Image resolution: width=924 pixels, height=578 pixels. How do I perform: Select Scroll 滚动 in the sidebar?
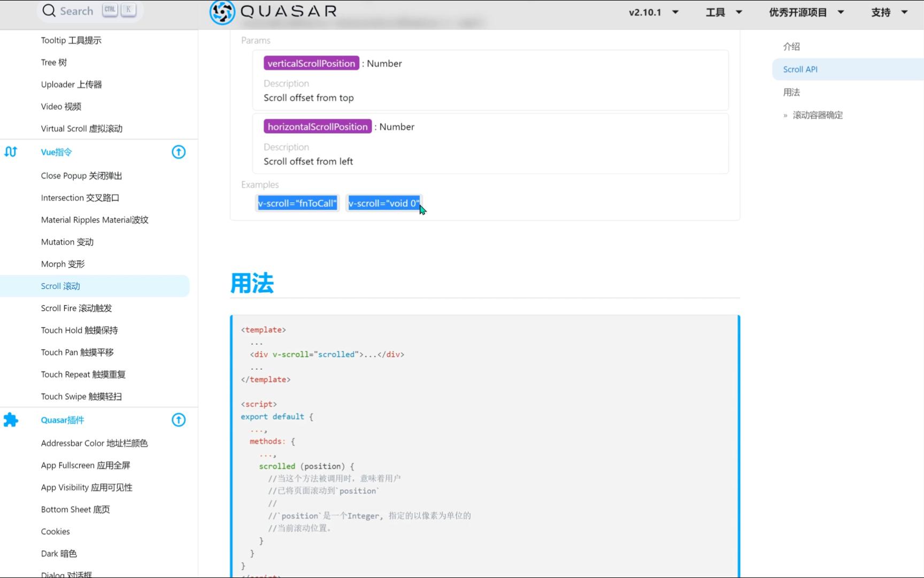tap(95, 286)
